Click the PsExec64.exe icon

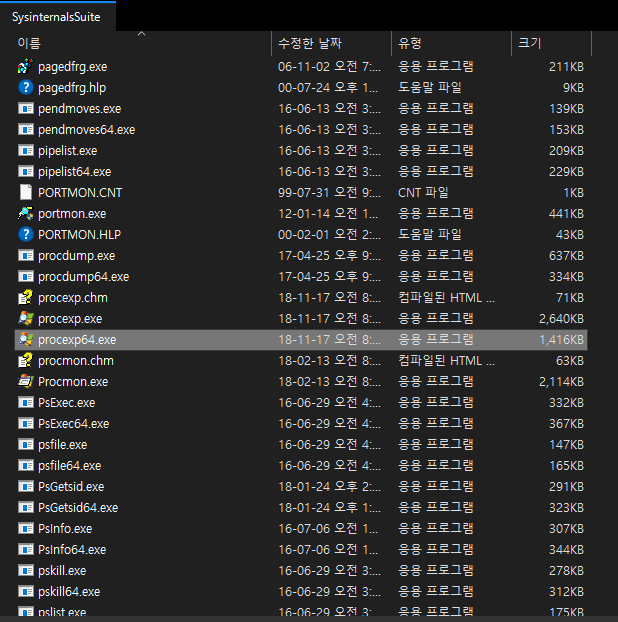26,424
